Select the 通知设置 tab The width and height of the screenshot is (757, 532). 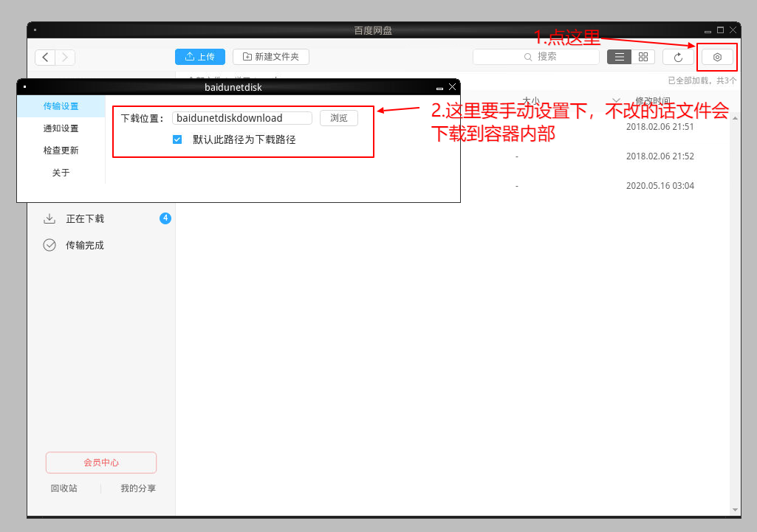coord(61,128)
